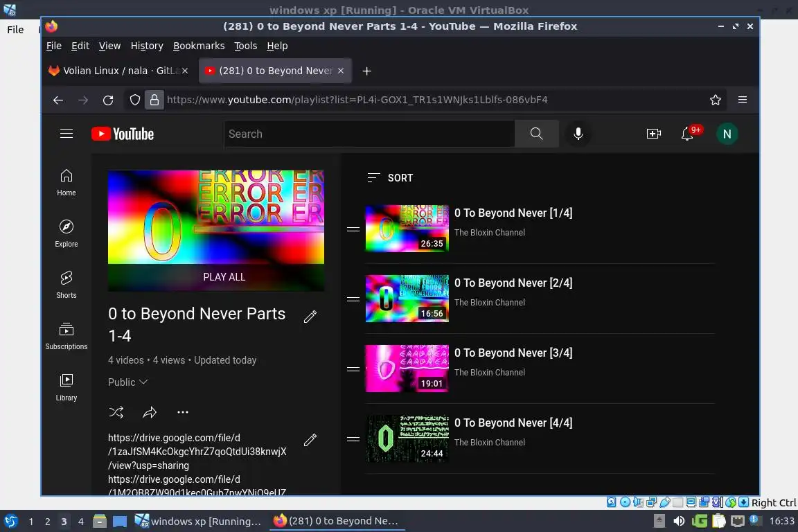This screenshot has width=798, height=532.
Task: Open the Tools menu
Action: (x=245, y=46)
